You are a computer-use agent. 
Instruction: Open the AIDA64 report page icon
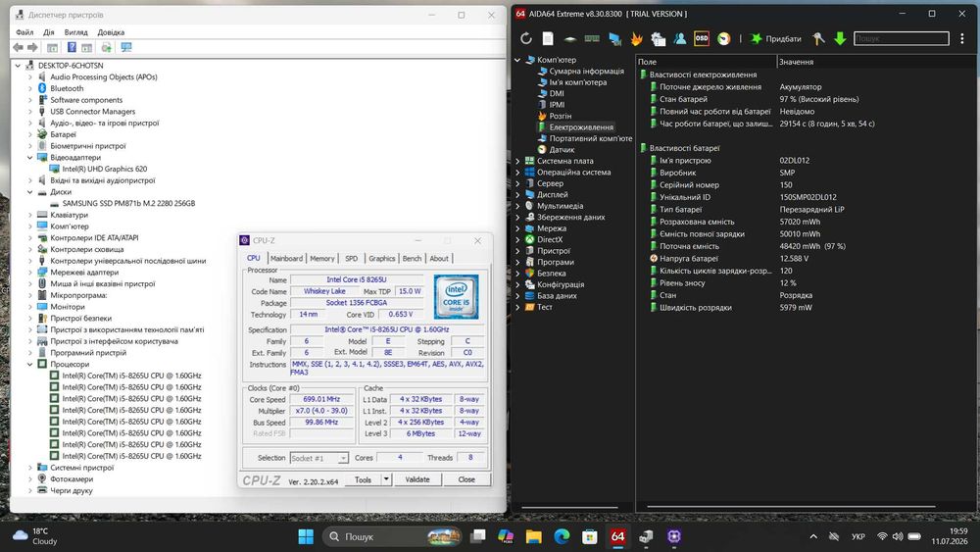[x=548, y=39]
